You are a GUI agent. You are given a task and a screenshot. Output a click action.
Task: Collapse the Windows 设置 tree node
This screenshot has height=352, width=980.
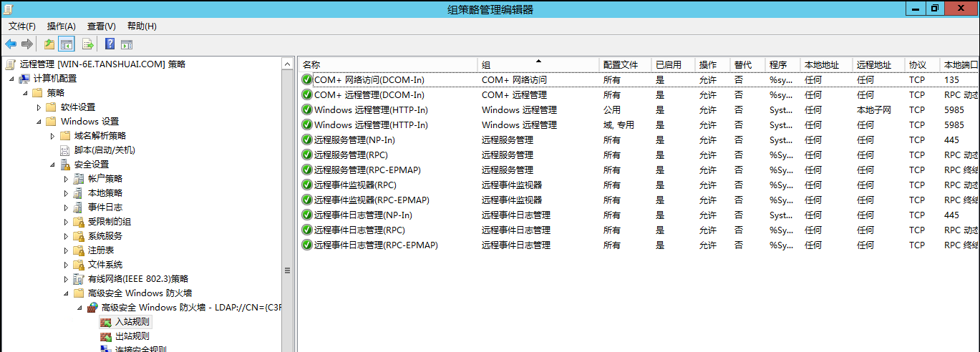pos(39,122)
